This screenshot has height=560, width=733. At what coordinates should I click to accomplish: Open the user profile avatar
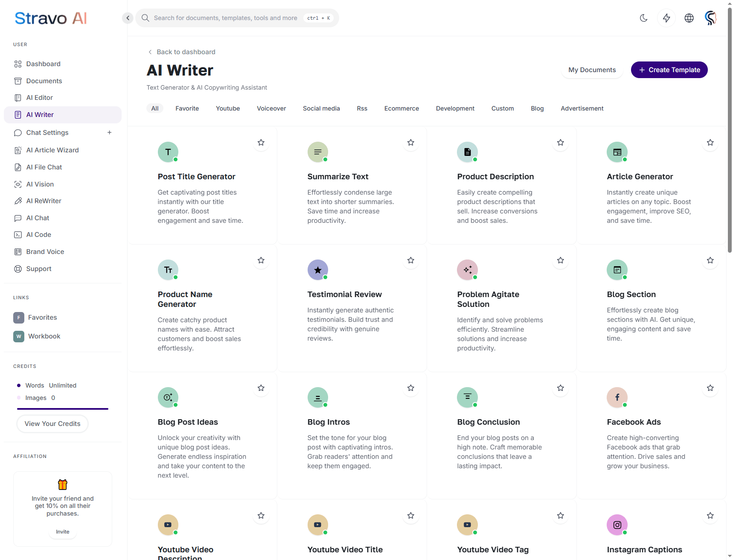tap(710, 18)
